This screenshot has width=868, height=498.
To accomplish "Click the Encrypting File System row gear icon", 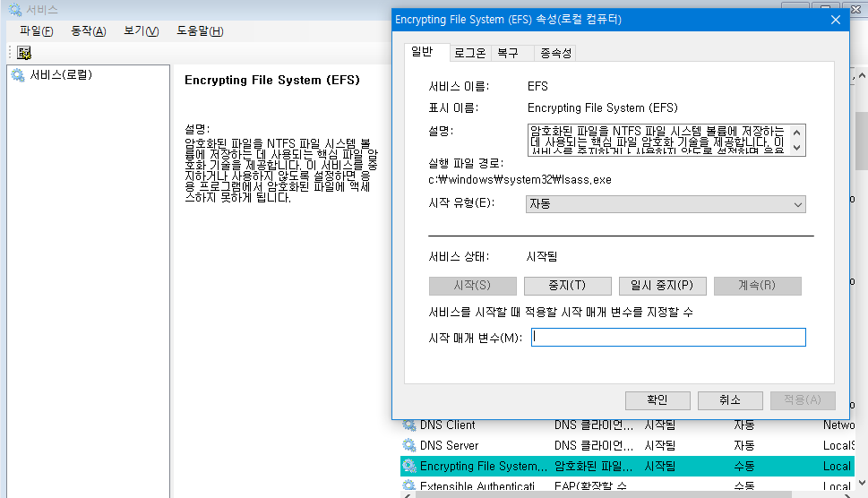I will click(409, 466).
